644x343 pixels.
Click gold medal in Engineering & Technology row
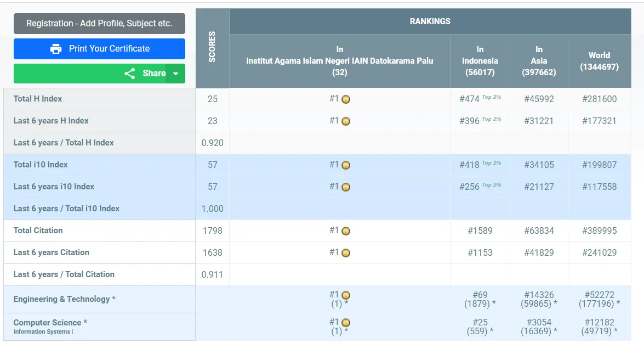[x=346, y=295]
